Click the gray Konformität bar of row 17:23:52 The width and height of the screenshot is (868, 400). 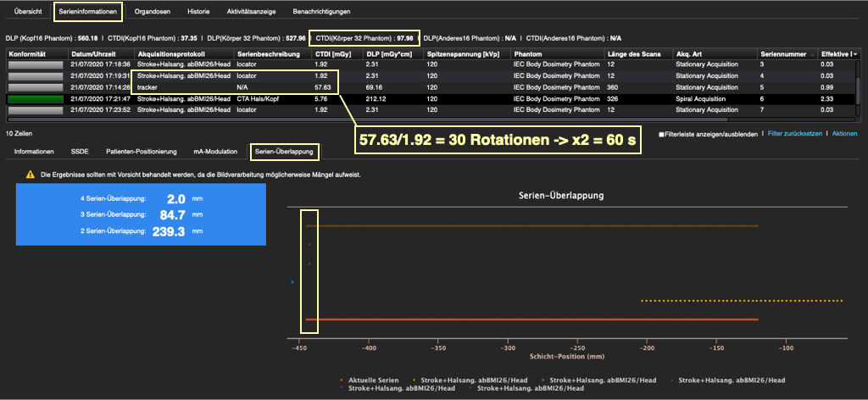[36, 110]
